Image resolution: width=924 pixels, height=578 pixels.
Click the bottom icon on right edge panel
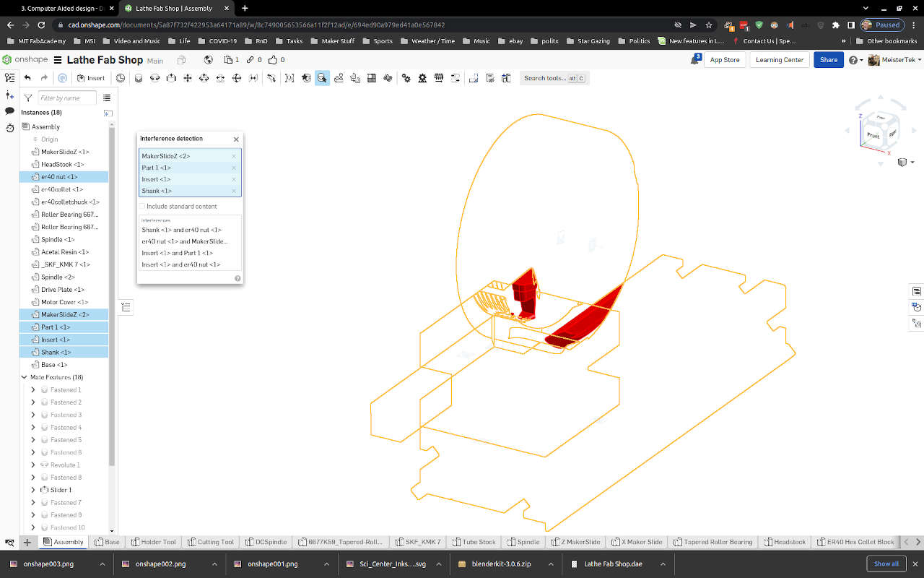point(917,324)
